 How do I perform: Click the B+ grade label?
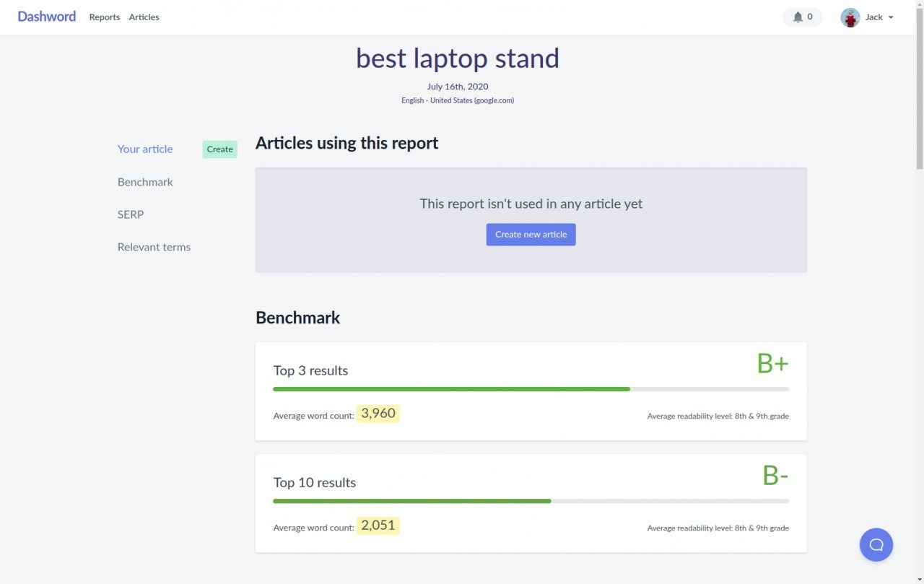[772, 363]
